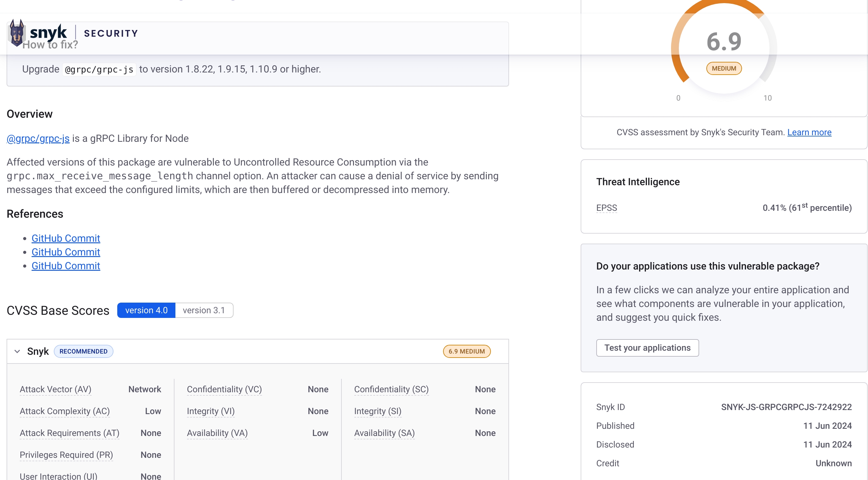Click Learn more about CVSS assessment
868x480 pixels.
[809, 132]
